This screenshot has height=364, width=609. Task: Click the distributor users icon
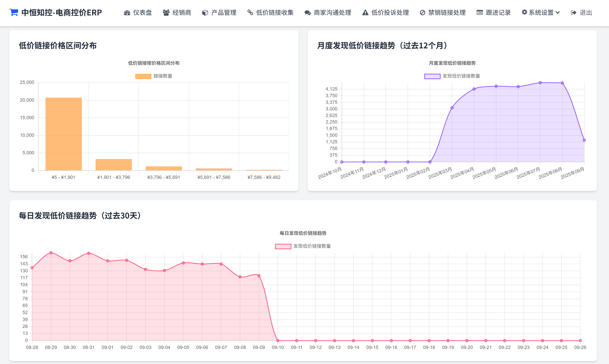point(166,13)
